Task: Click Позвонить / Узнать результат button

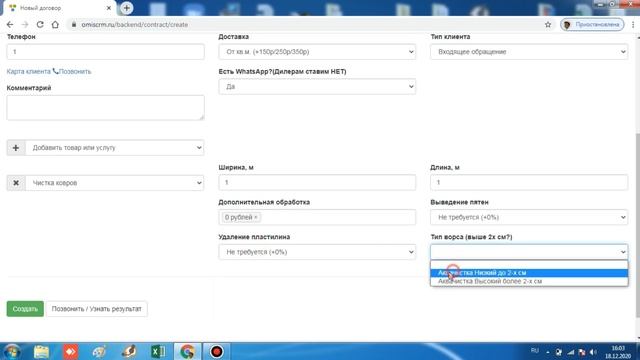Action: coord(96,309)
